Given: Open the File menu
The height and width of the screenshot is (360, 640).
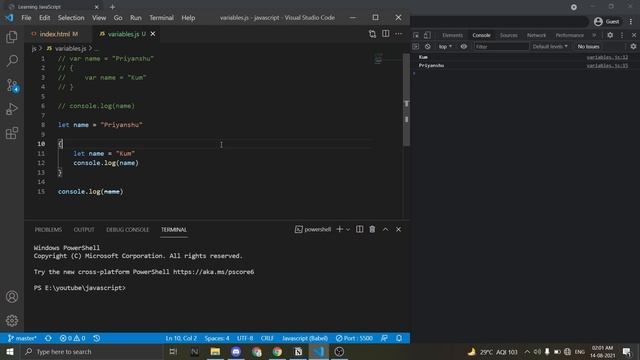Looking at the screenshot, I should click(26, 18).
